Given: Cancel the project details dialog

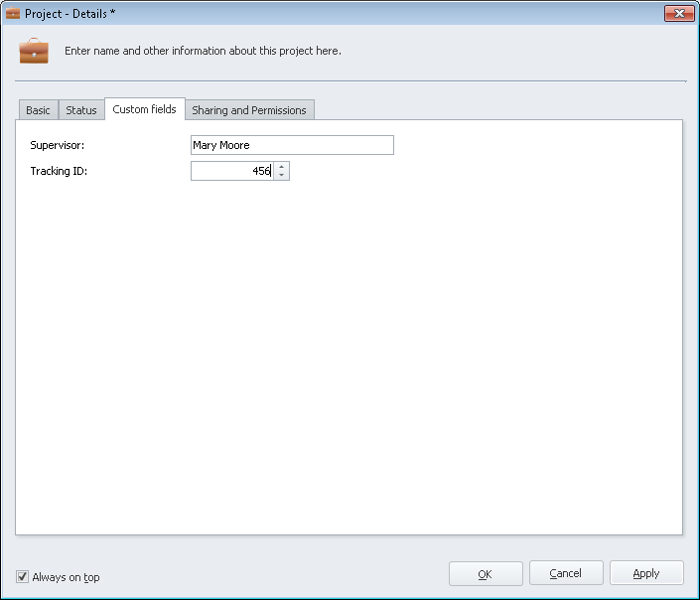Looking at the screenshot, I should click(x=566, y=573).
